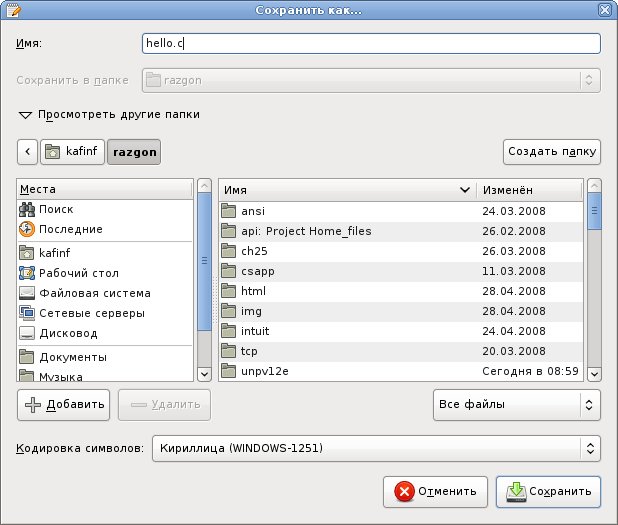
Task: Click the Файловая система drive icon
Action: 27,293
